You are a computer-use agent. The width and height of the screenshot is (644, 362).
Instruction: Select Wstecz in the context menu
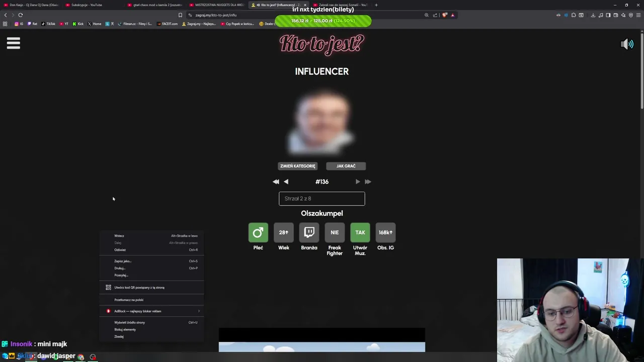pos(151,236)
